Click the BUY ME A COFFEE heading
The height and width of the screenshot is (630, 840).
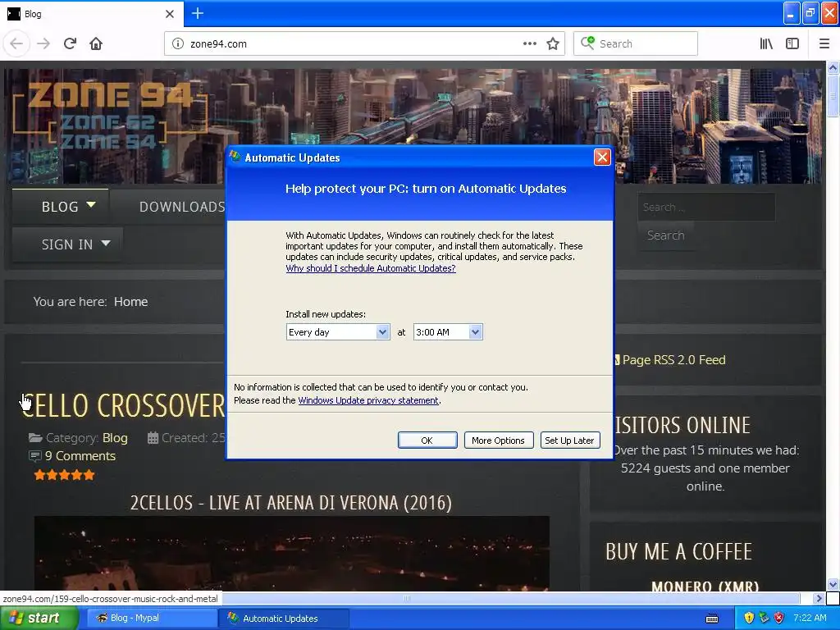(678, 552)
